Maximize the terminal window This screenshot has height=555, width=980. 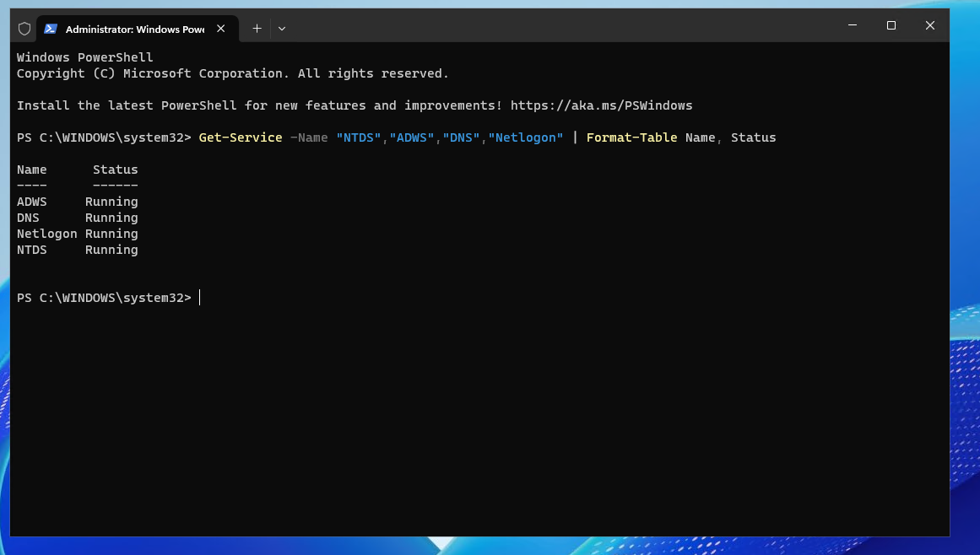point(891,25)
